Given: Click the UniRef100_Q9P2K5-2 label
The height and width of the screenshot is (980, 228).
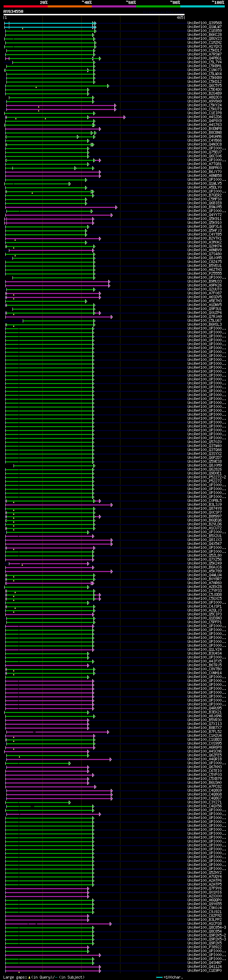Looking at the screenshot, I should pyautogui.click(x=207, y=935).
